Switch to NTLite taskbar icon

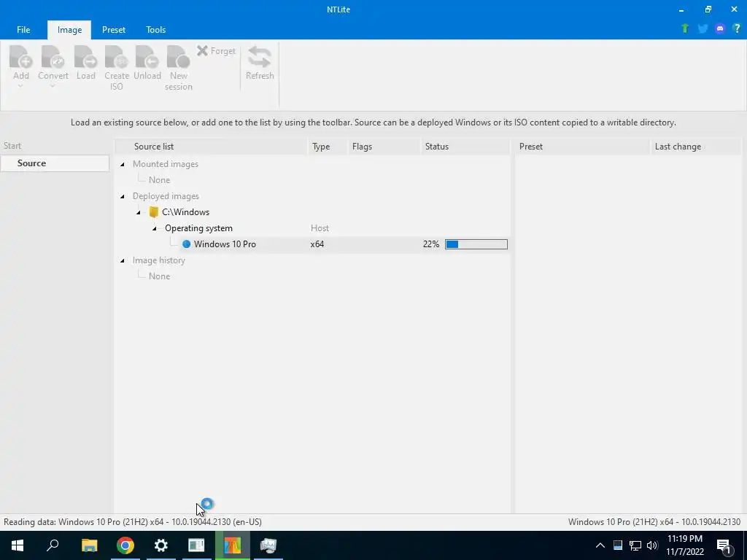click(233, 545)
